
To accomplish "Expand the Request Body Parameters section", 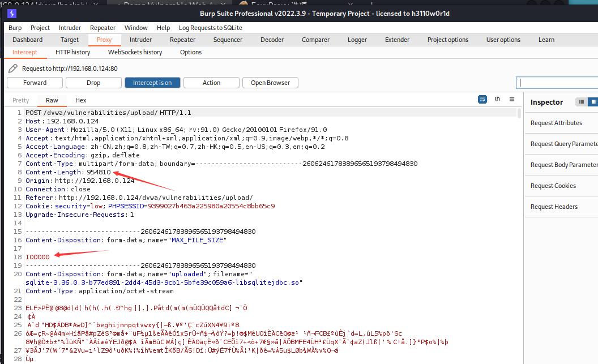I will tap(563, 165).
